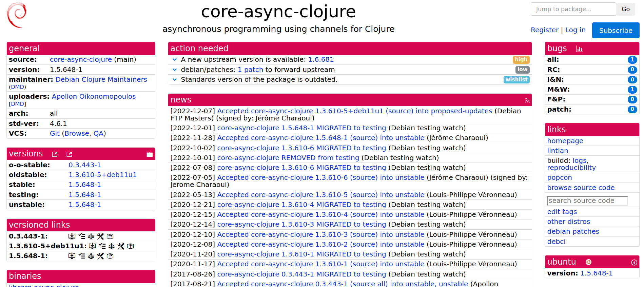Viewport: 644px width, 287px height.
Task: Open the edit tags link
Action: [x=562, y=212]
